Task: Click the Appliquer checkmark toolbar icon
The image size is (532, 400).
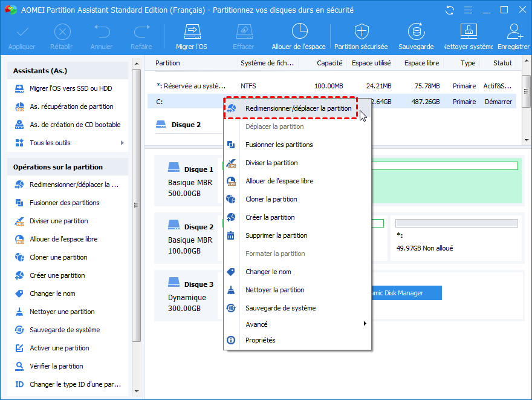Action: click(22, 32)
